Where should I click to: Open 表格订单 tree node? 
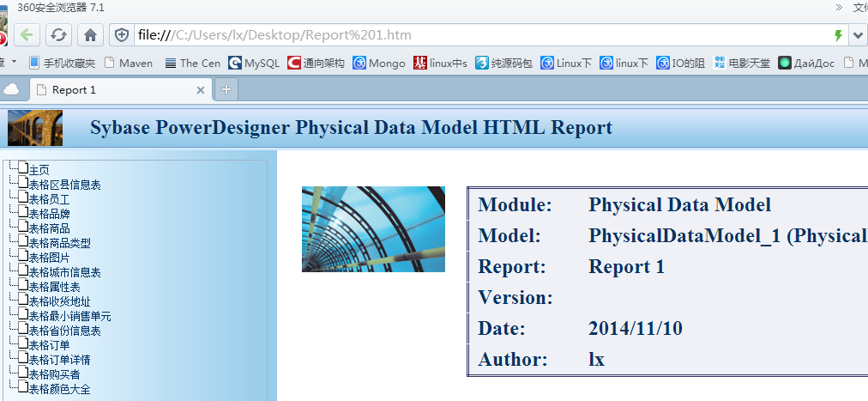pyautogui.click(x=49, y=345)
